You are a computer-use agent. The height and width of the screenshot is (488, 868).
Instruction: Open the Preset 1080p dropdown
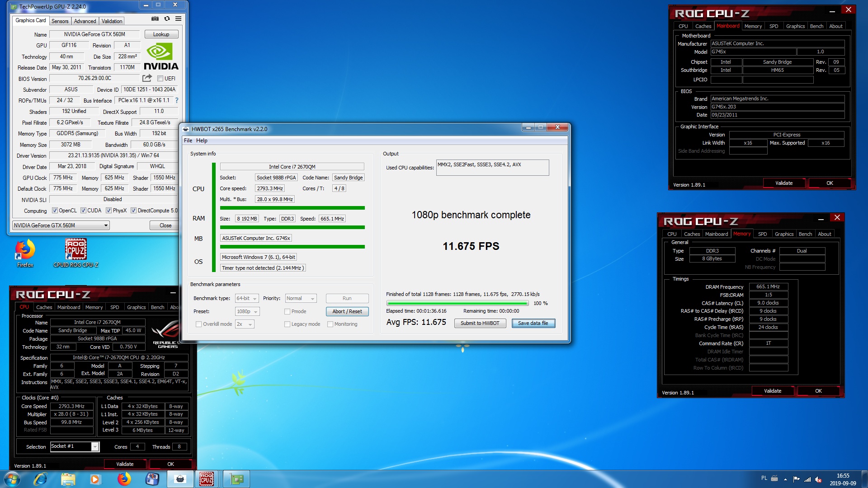247,312
